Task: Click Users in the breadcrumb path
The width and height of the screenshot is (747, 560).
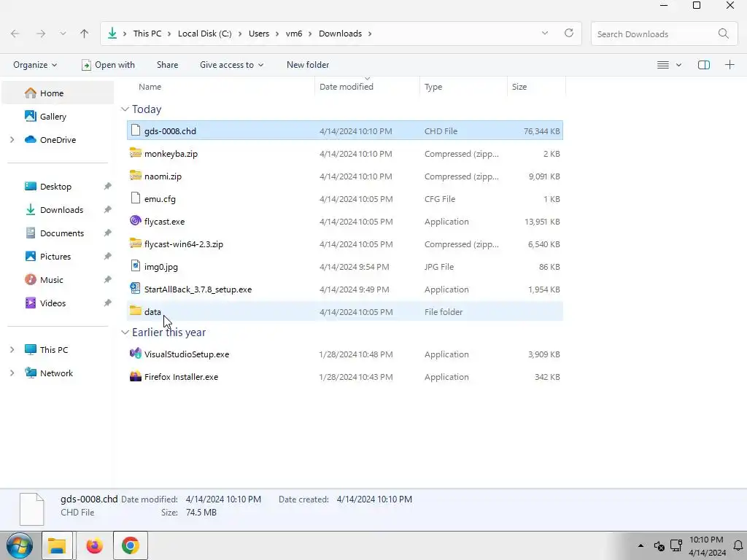Action: click(x=259, y=34)
